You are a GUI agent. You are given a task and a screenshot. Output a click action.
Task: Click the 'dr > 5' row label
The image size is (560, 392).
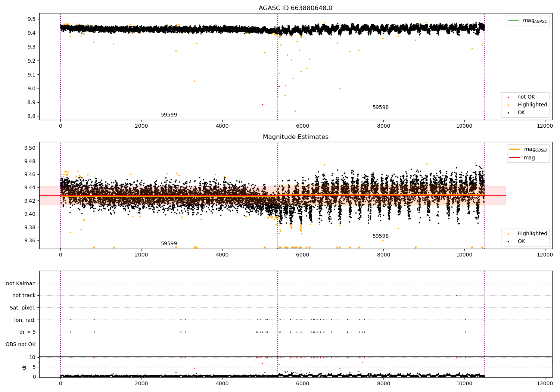(x=28, y=332)
